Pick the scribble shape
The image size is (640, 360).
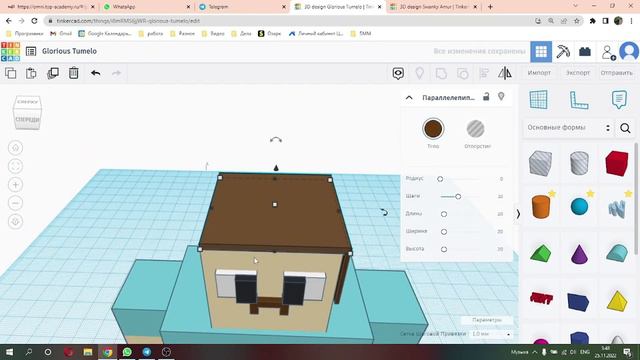tap(617, 208)
